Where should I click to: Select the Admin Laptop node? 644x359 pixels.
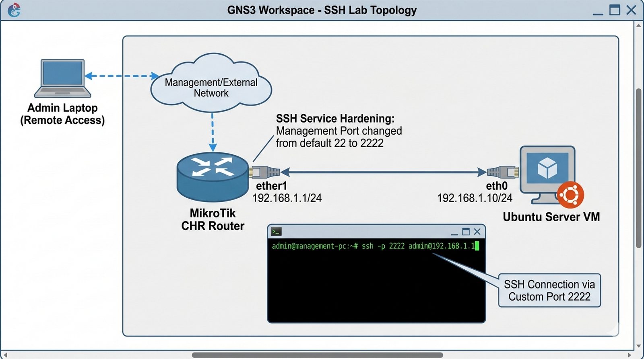click(x=62, y=78)
